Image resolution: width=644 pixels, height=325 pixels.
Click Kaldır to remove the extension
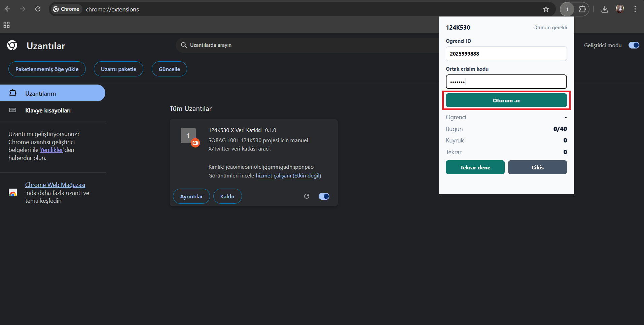coord(227,196)
